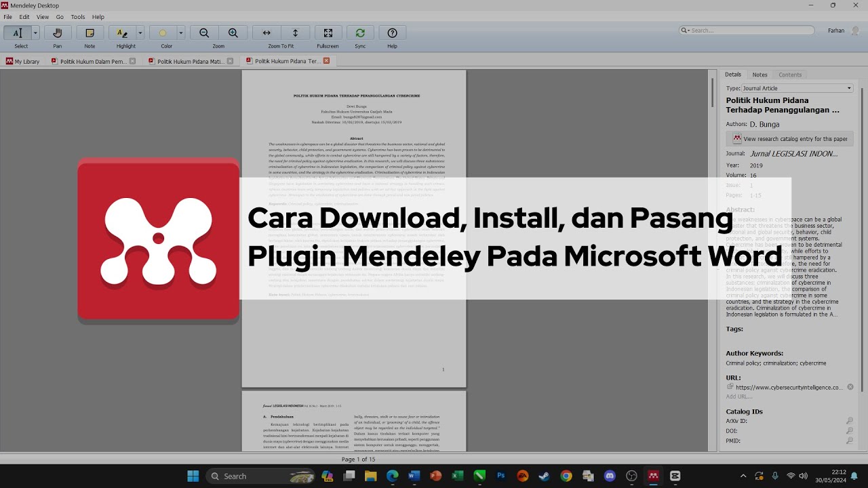
Task: Click the Zoom in magnifier
Action: coord(233,33)
